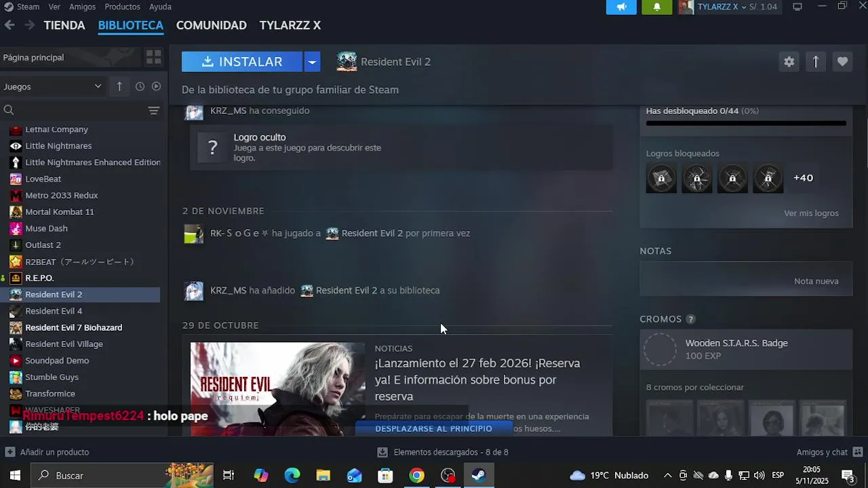Select Resident Evil Village in library list
Screen dimensions: 868x488
pos(80,344)
